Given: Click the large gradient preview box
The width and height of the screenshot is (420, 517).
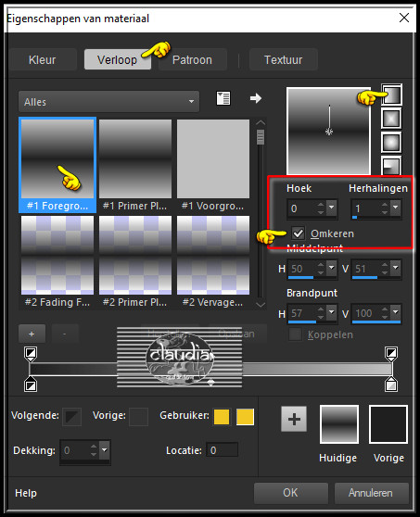Looking at the screenshot, I should click(x=328, y=131).
